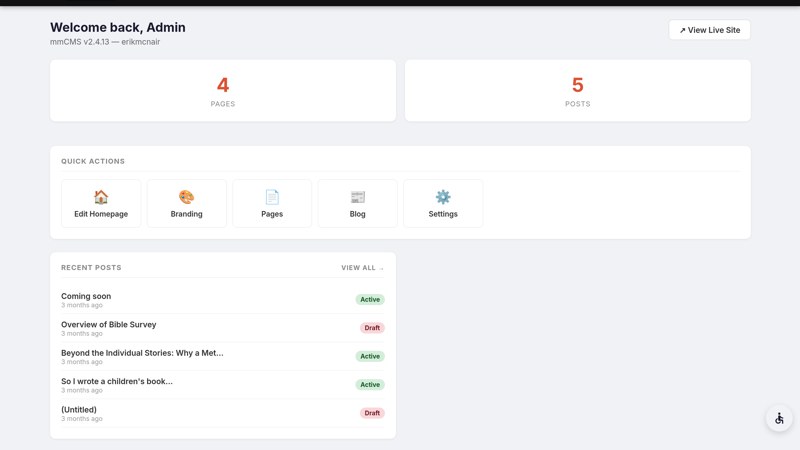Image resolution: width=800 pixels, height=450 pixels.
Task: Click the Active badge on Beyond the Individual Stories
Action: [x=370, y=356]
